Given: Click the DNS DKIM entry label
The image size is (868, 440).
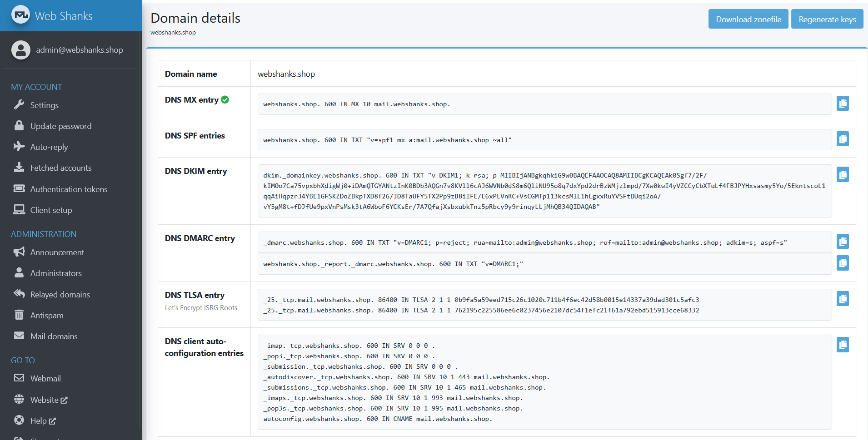Looking at the screenshot, I should [x=196, y=171].
